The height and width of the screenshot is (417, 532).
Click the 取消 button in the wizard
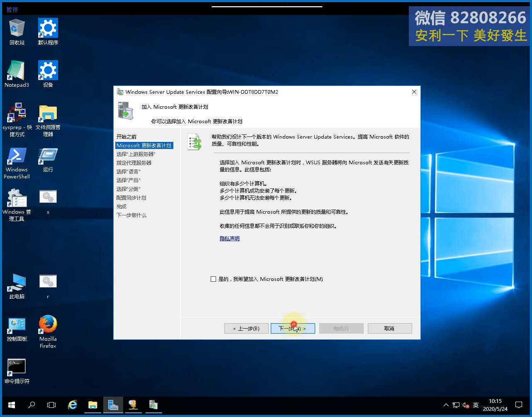[x=390, y=329]
